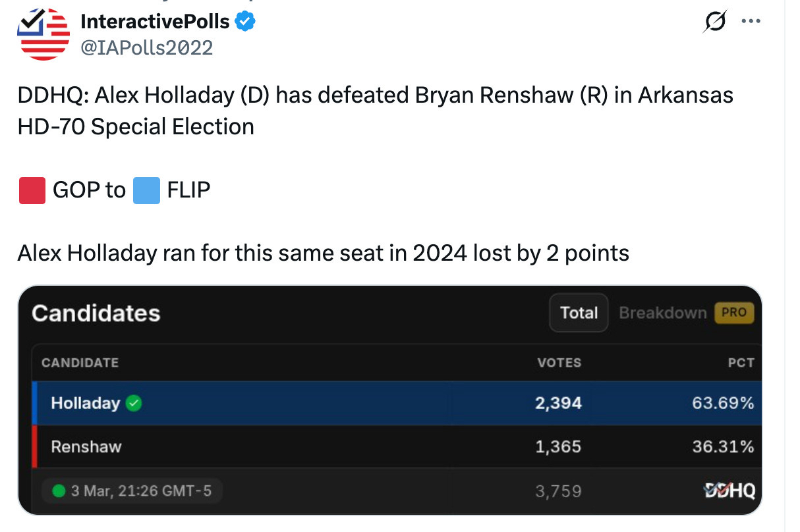Click the PCT column header
The height and width of the screenshot is (532, 800).
[741, 363]
